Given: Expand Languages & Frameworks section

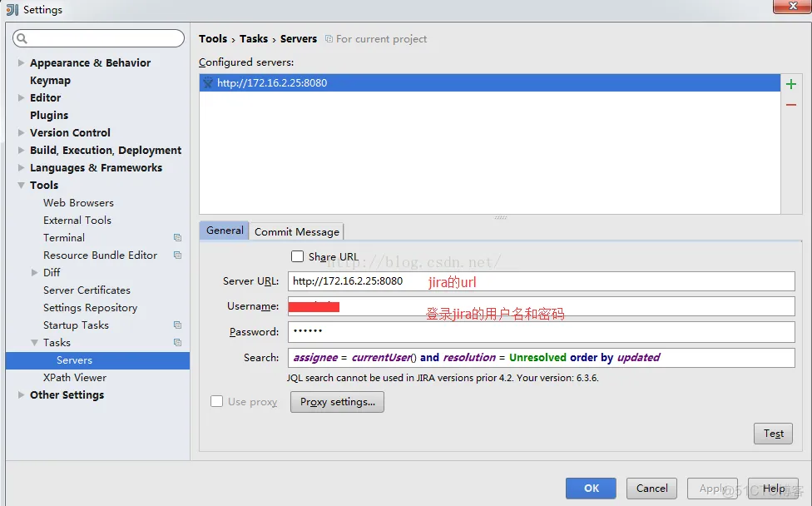Looking at the screenshot, I should pyautogui.click(x=21, y=168).
